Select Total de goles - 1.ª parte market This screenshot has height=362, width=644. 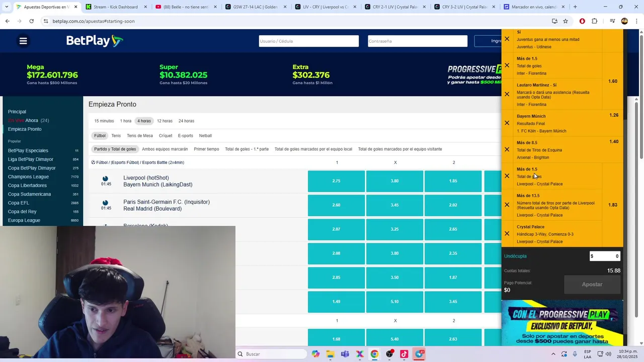point(247,149)
